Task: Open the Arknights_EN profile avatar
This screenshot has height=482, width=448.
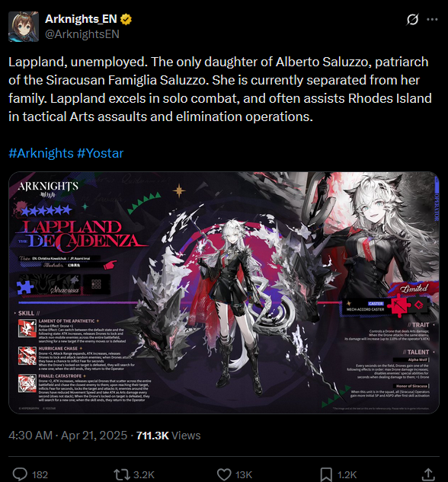Action: [x=24, y=27]
